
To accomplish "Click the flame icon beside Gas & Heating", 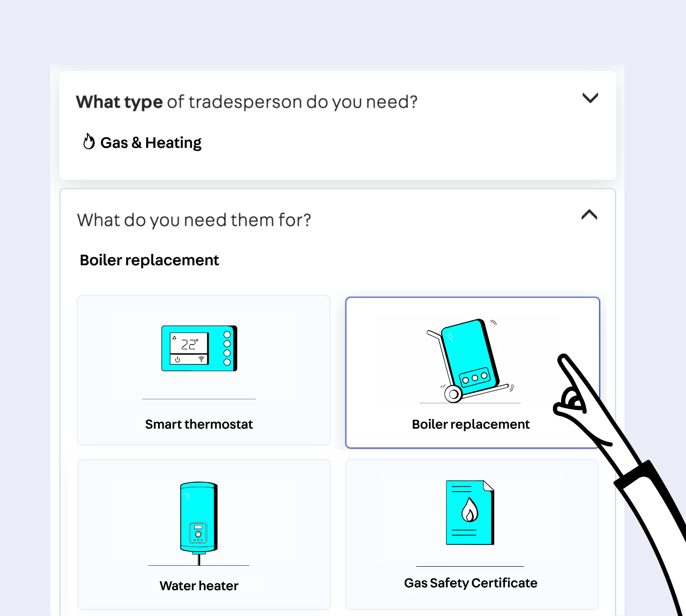I will [89, 141].
